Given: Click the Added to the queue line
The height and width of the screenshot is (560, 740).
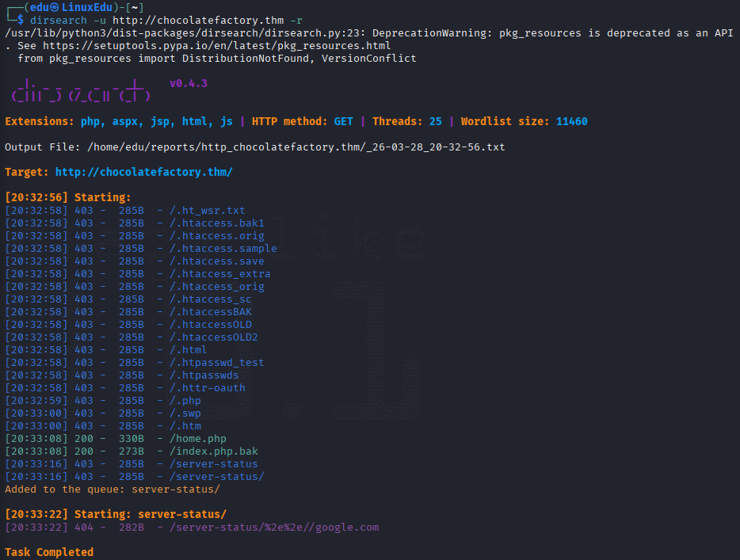Looking at the screenshot, I should tap(113, 490).
